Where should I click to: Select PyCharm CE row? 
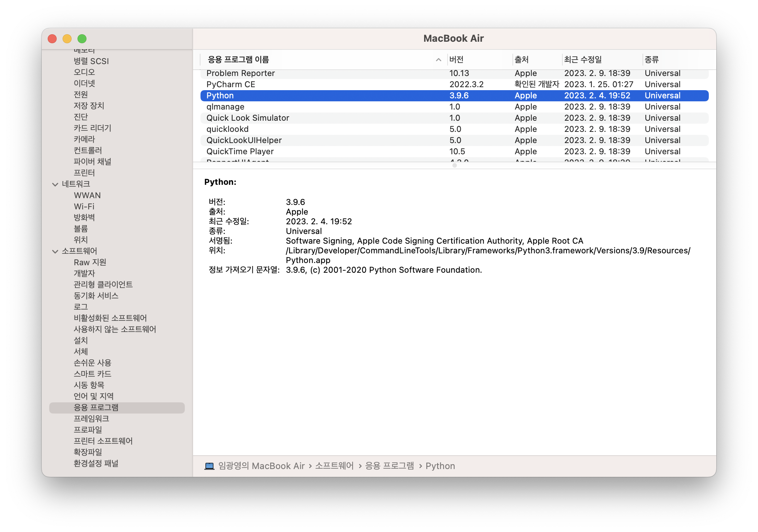pos(231,85)
